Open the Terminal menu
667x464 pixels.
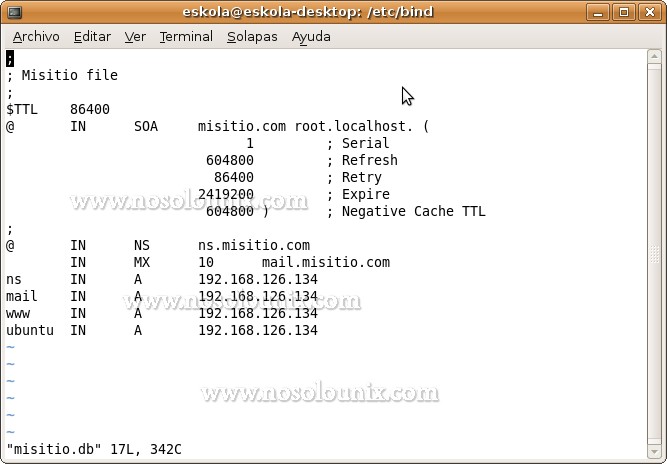(186, 37)
